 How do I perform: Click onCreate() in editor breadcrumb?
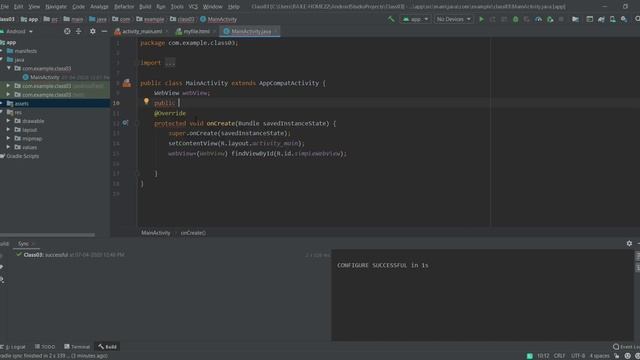(193, 233)
